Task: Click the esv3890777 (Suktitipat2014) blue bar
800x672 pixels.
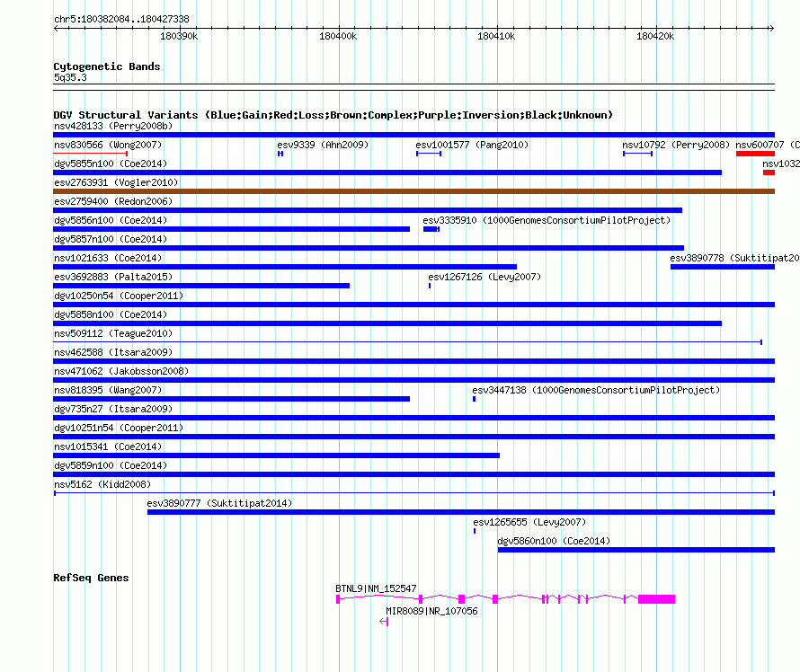Action: click(x=461, y=512)
